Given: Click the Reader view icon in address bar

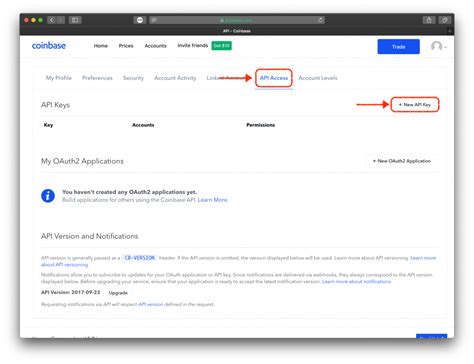Looking at the screenshot, I should click(154, 20).
